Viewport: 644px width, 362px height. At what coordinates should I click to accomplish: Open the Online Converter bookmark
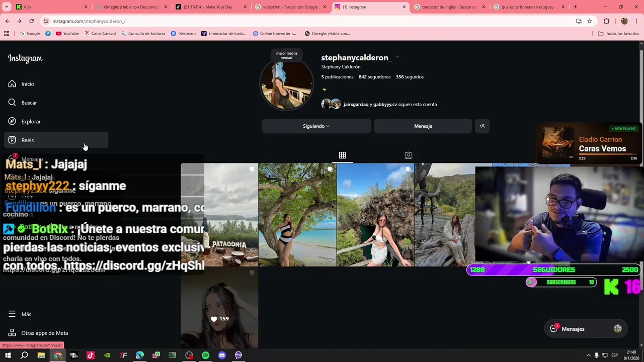pyautogui.click(x=275, y=34)
